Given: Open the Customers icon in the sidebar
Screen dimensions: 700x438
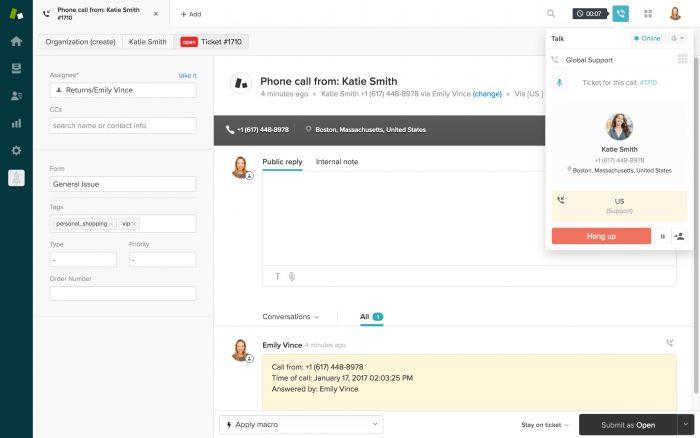Looking at the screenshot, I should point(16,96).
